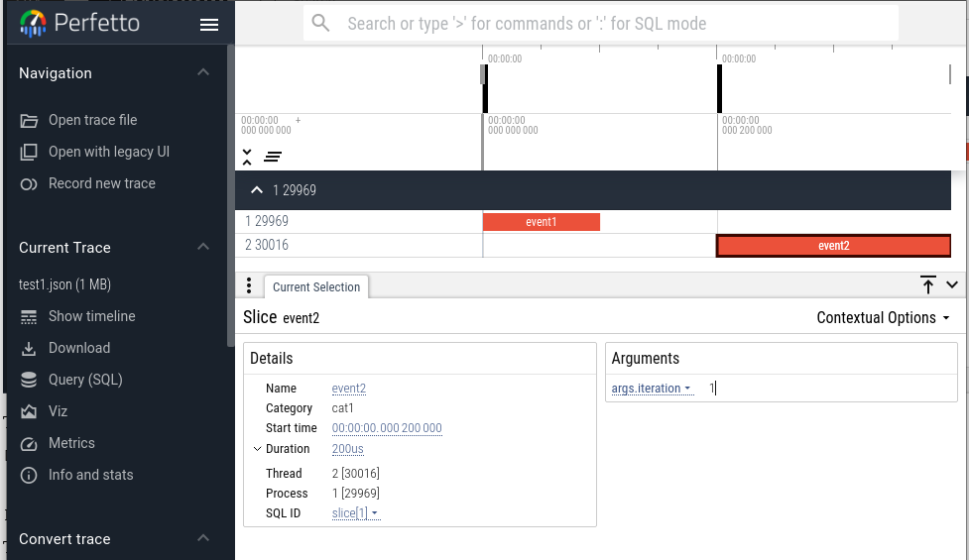Click the cat1 category value
The height and width of the screenshot is (560, 969).
[342, 408]
